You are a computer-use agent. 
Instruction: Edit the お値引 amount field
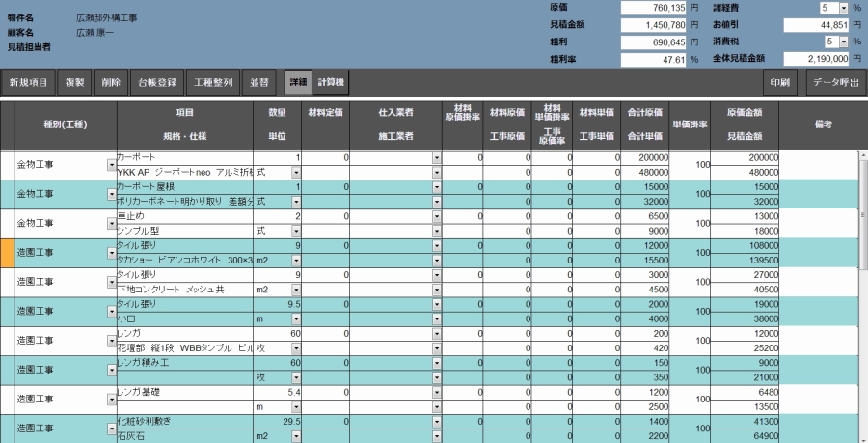coord(817,25)
